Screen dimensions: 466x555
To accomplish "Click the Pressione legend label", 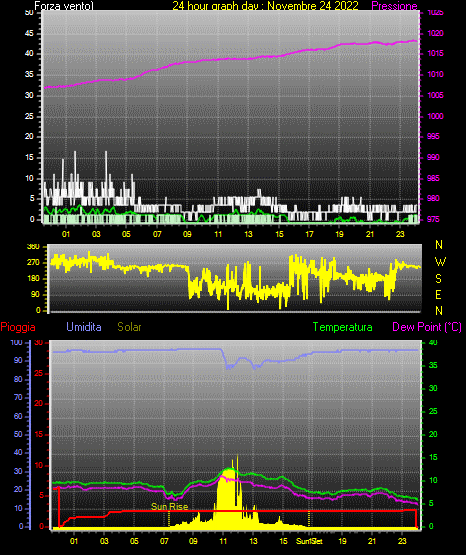I will point(394,6).
